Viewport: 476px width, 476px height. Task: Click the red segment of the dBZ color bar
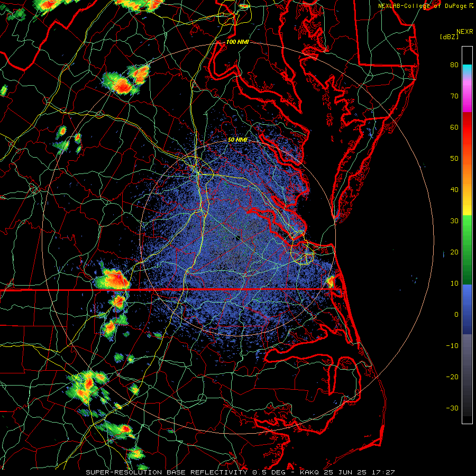(467, 127)
